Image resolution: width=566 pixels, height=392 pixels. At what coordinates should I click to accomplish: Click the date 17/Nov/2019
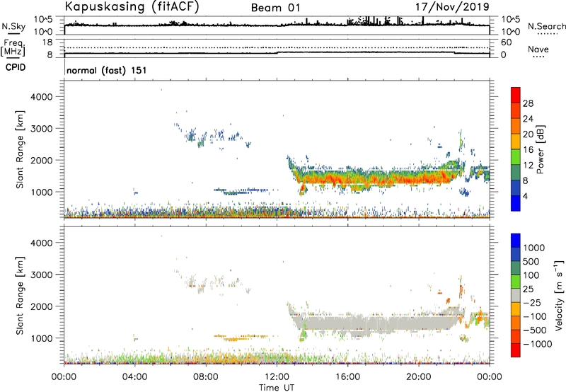pos(452,6)
